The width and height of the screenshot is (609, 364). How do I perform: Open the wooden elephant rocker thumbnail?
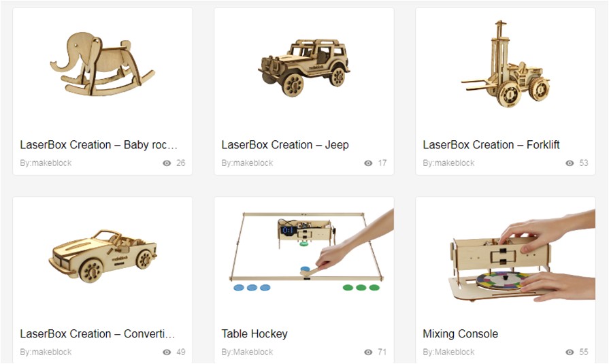click(x=102, y=64)
